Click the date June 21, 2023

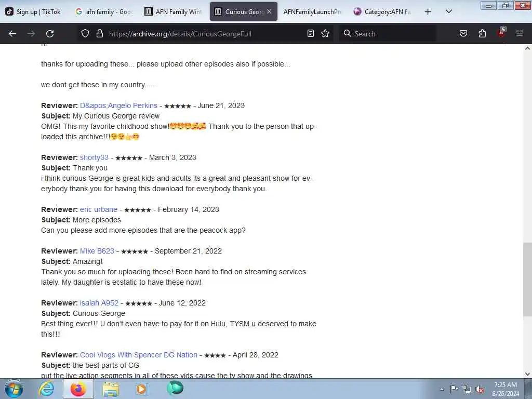click(x=221, y=105)
